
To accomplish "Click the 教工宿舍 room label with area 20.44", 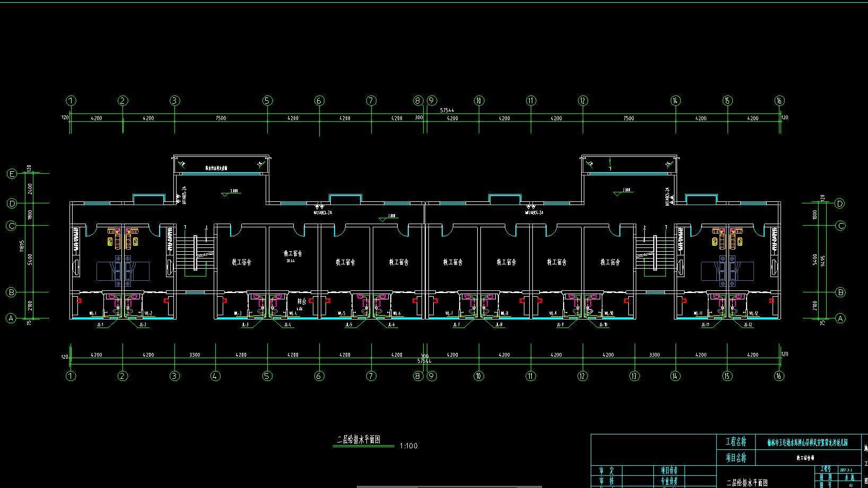I will [x=293, y=254].
